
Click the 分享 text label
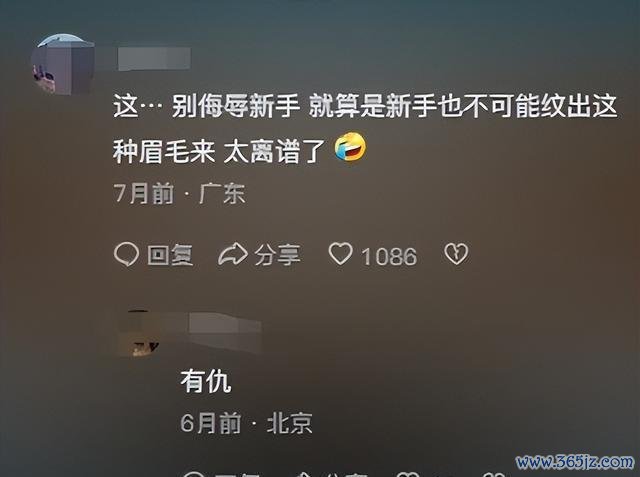coord(278,255)
